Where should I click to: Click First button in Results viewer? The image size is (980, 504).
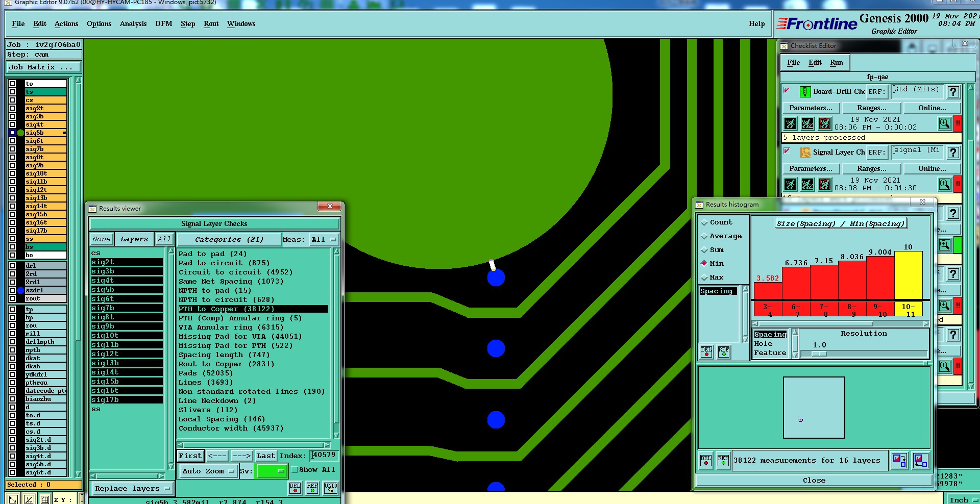pyautogui.click(x=190, y=456)
